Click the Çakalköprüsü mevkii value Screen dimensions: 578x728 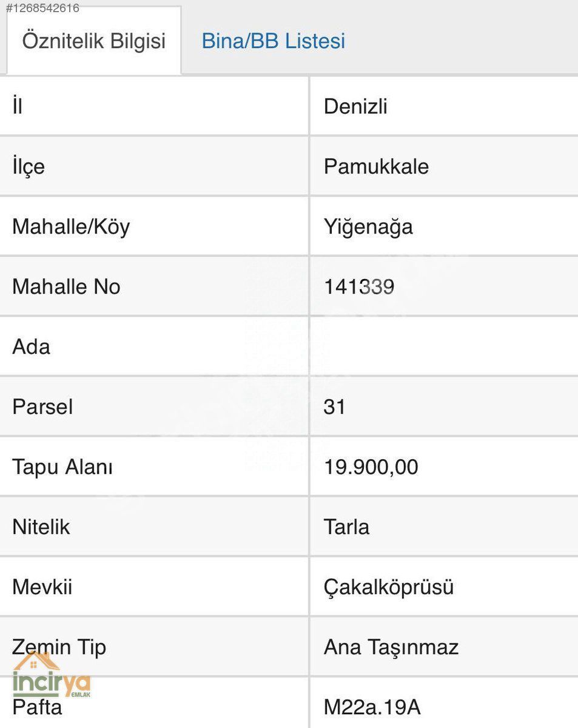pyautogui.click(x=389, y=587)
